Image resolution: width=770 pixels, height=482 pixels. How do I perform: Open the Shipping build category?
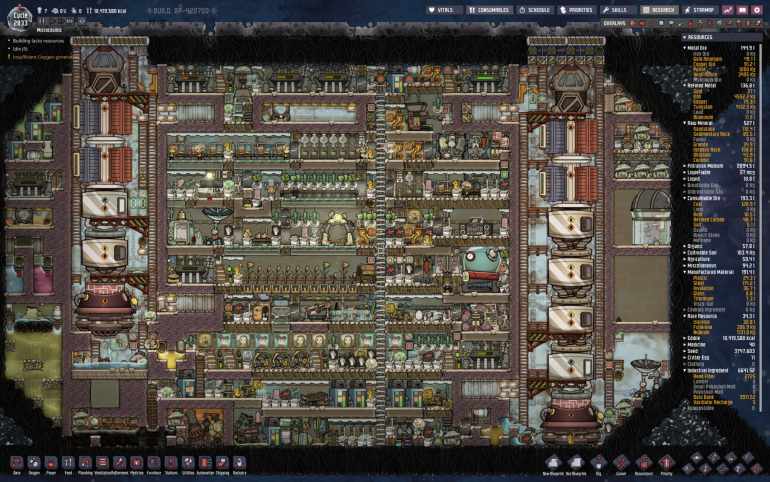point(222,464)
